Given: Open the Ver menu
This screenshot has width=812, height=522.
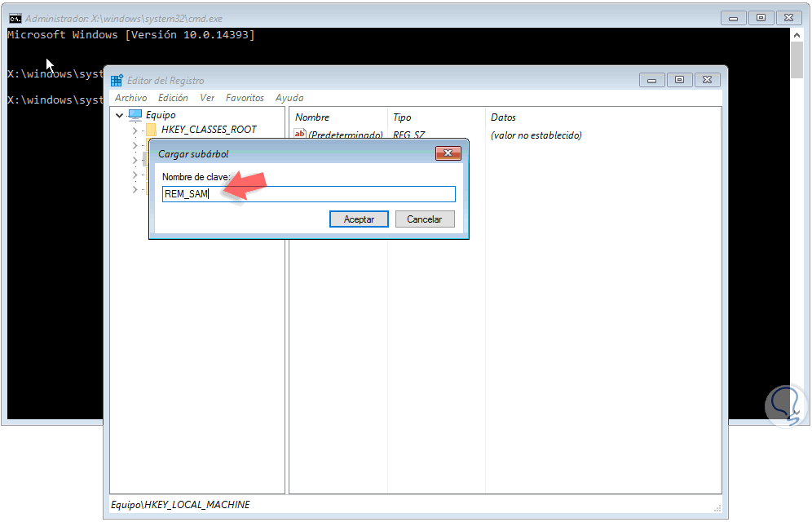Looking at the screenshot, I should click(207, 98).
